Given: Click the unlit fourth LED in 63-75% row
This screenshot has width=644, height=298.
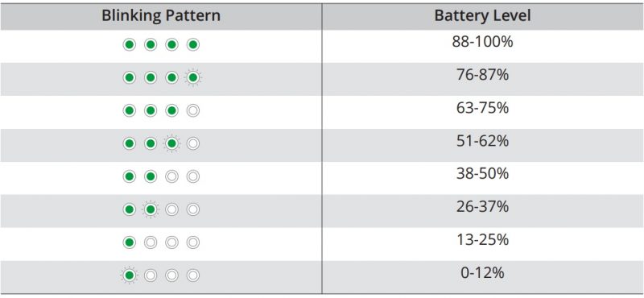Looking at the screenshot, I should pyautogui.click(x=193, y=110).
